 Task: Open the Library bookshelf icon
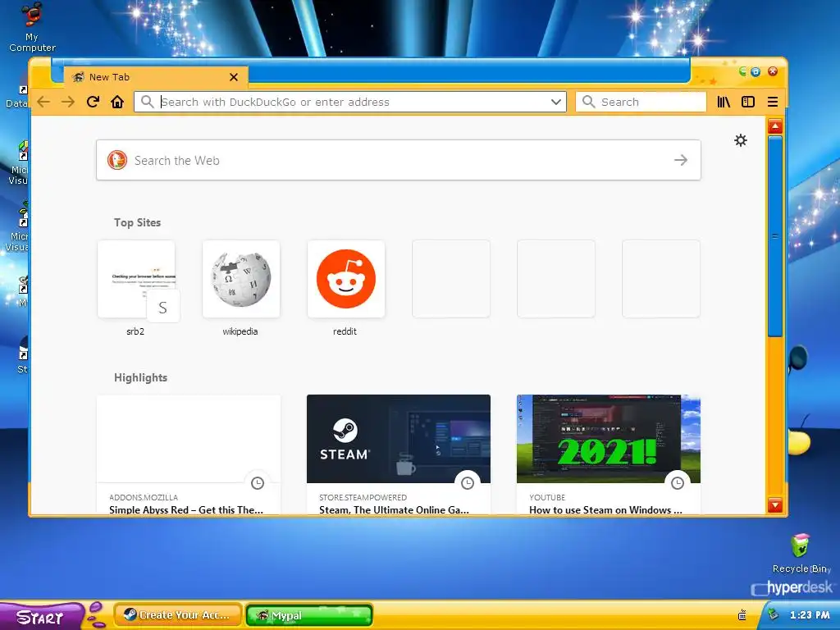[724, 102]
